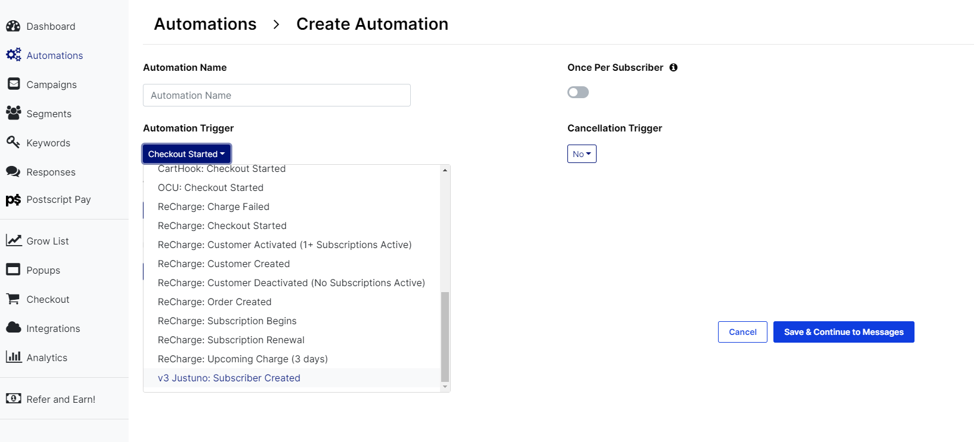Collapse the Checkout Started trigger dropdown
This screenshot has height=442, width=980.
tap(186, 154)
